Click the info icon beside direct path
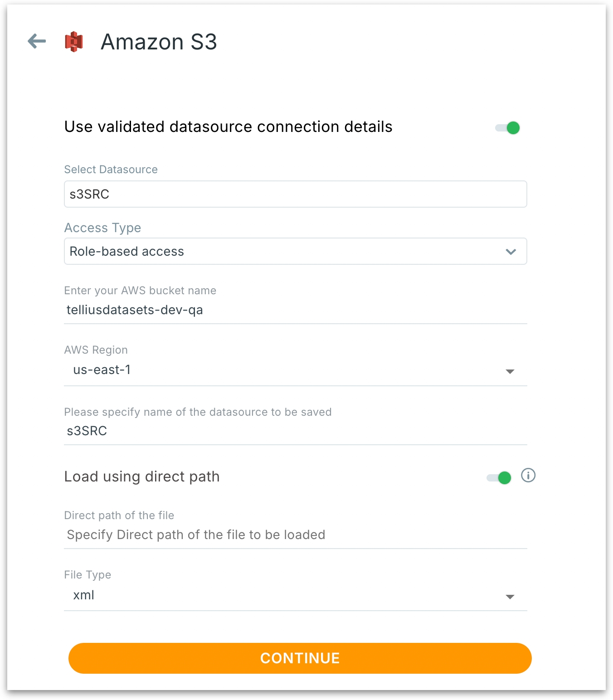 coord(528,476)
